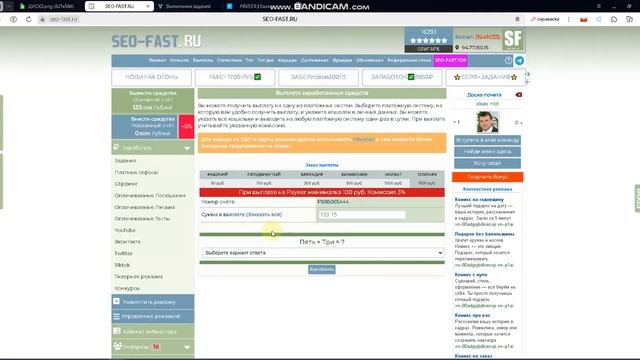This screenshot has height=360, width=640.
Task: Switch to the SEO-FAST.RU browser tab
Action: coord(119,6)
